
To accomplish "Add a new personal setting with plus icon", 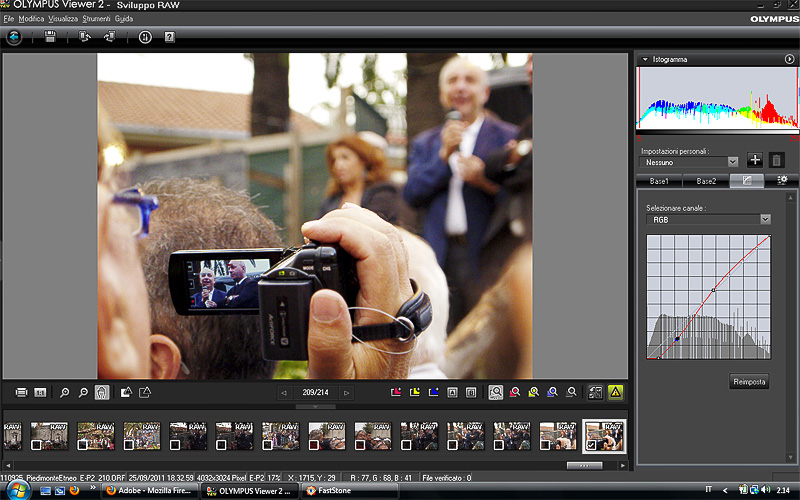I will (x=754, y=160).
